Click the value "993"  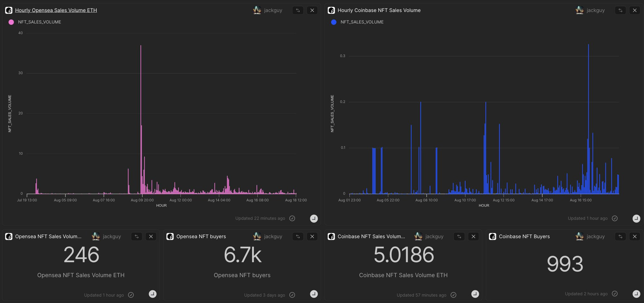[565, 264]
